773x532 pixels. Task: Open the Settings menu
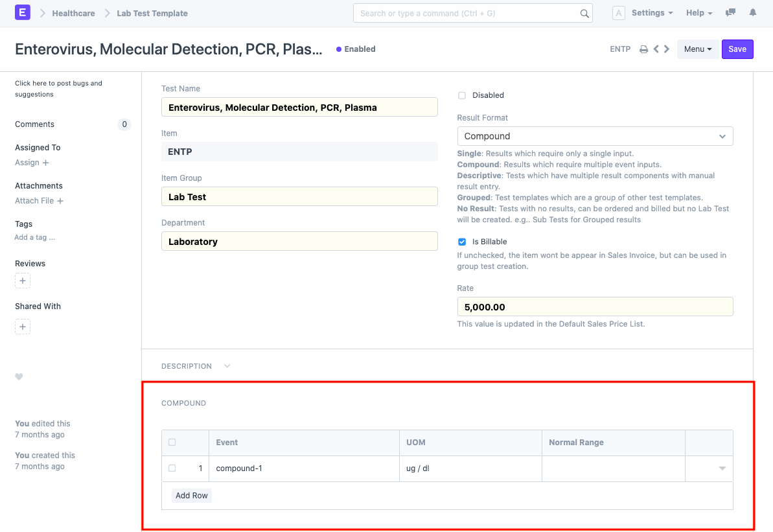(x=651, y=13)
